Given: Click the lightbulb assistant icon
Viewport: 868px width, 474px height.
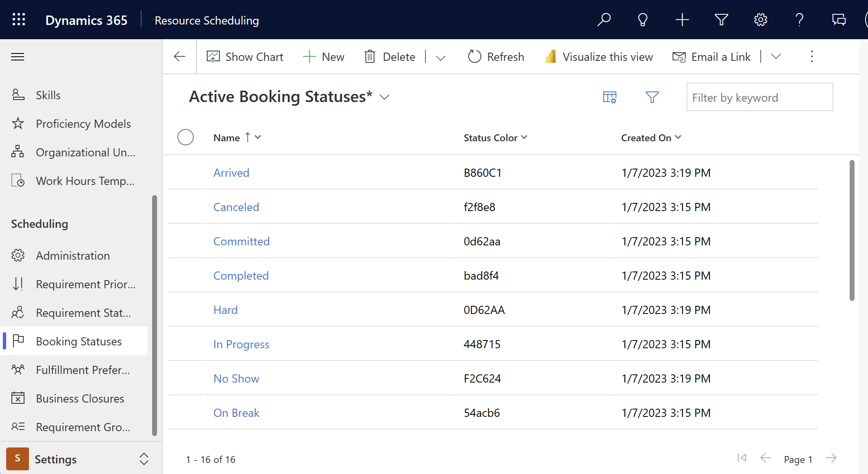Looking at the screenshot, I should click(x=642, y=20).
